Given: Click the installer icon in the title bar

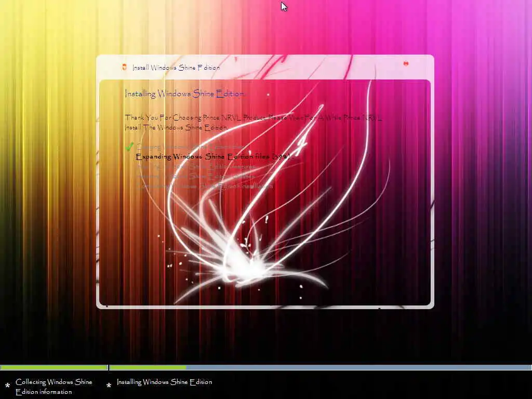Looking at the screenshot, I should (x=125, y=67).
